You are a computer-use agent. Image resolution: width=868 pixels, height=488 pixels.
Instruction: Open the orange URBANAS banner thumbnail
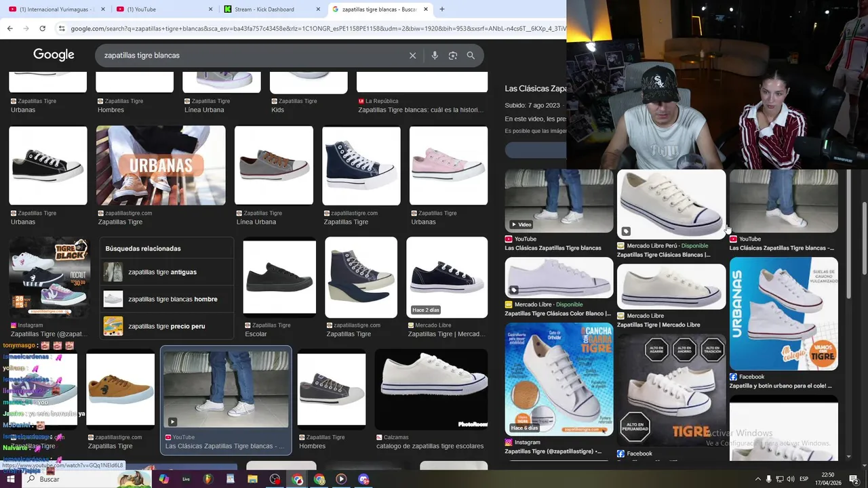(161, 165)
